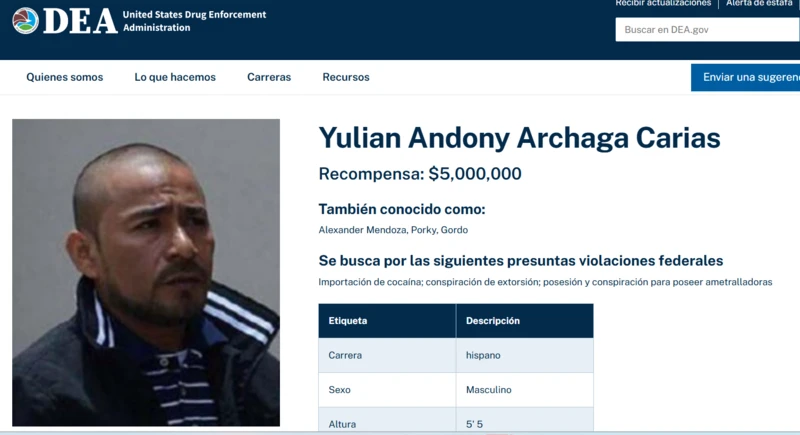Select the Altura row in the table
Image resolution: width=800 pixels, height=435 pixels.
456,420
